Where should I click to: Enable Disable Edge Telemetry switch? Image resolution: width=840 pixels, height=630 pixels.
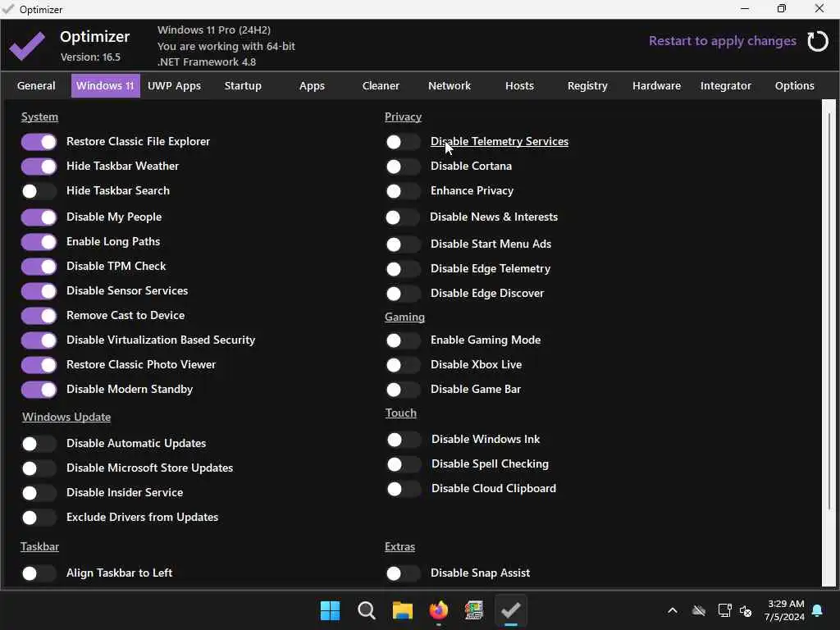(x=403, y=269)
